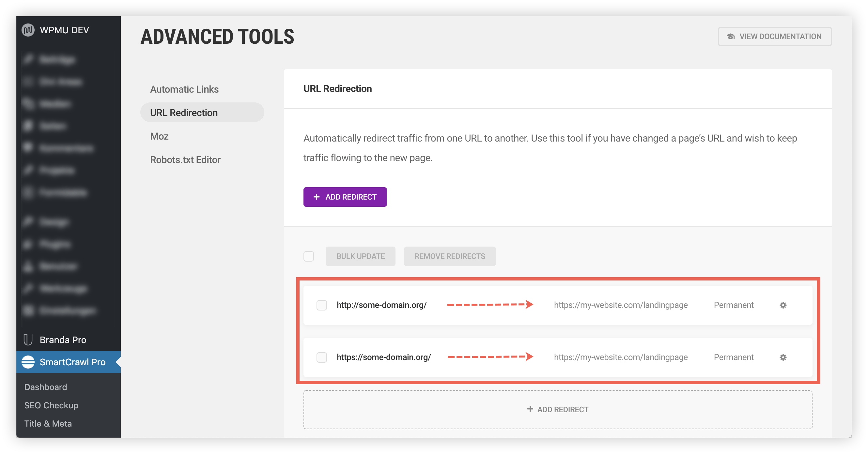868x454 pixels.
Task: Select Title & Meta in the sidebar menu
Action: coord(48,423)
